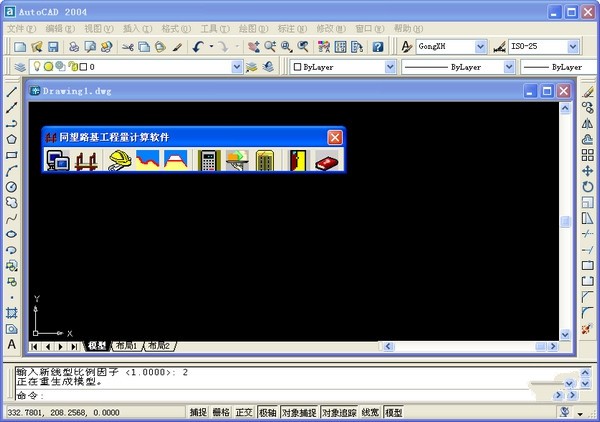Click the roadbed cross-section icon
600x422 pixels.
tap(176, 160)
